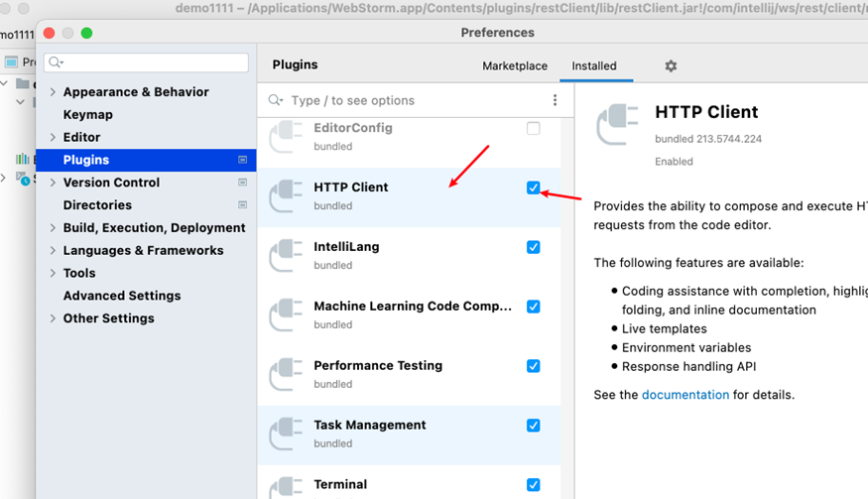Viewport: 868px width, 499px height.
Task: Click the Machine Learning Code Completion plugin icon
Action: (x=286, y=314)
